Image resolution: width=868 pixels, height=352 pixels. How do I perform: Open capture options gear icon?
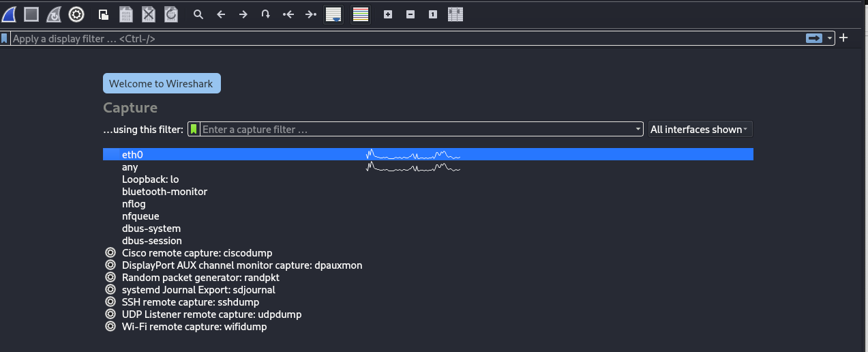[x=76, y=14]
